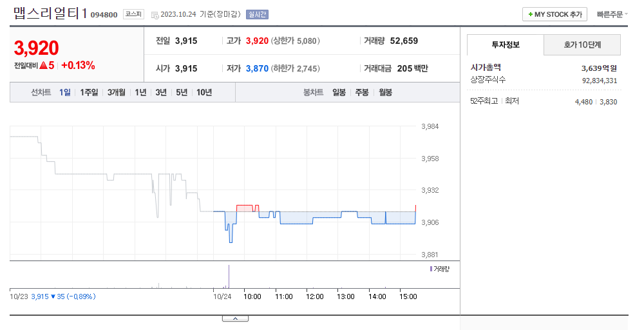Select the 5년 line chart period
The image size is (644, 330).
(182, 92)
